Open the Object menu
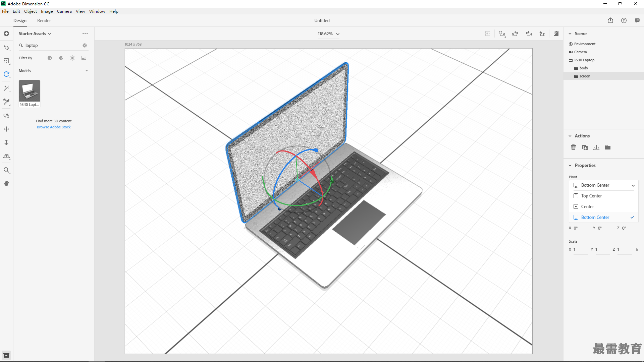The image size is (644, 362). pyautogui.click(x=31, y=11)
